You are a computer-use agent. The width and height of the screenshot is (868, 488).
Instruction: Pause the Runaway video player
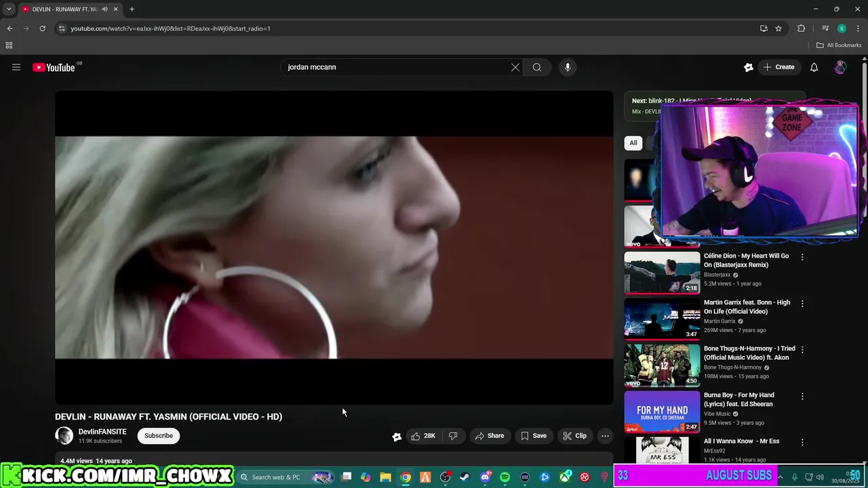(334, 247)
